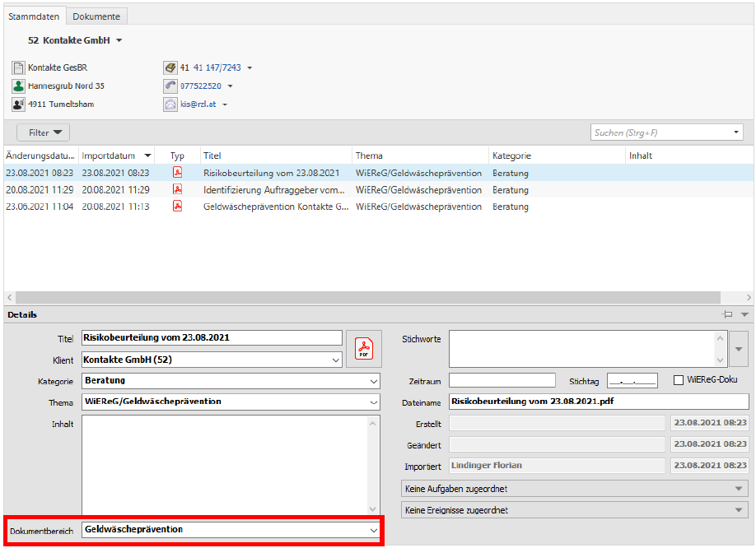Click the phone icon next to 077522520
The width and height of the screenshot is (756, 548).
pyautogui.click(x=170, y=86)
